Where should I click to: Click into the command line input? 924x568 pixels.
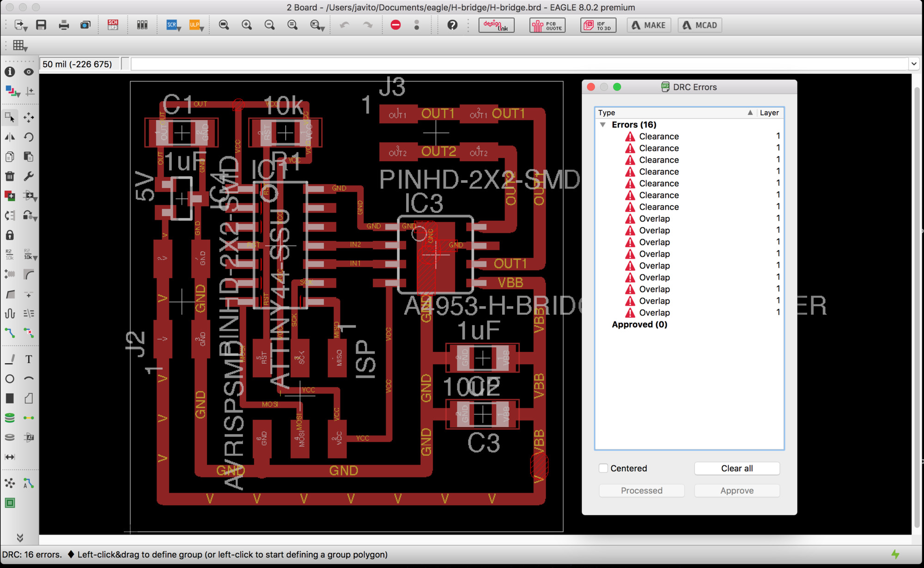coord(520,64)
